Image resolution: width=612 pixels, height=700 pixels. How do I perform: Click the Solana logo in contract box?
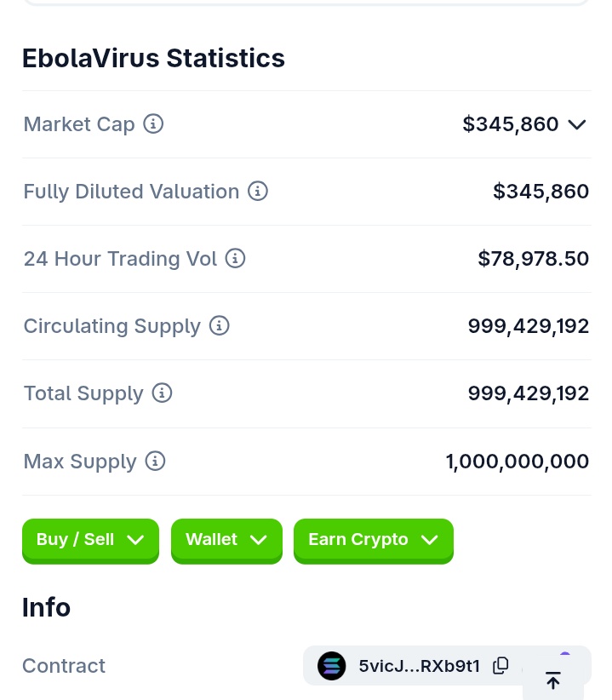click(331, 666)
